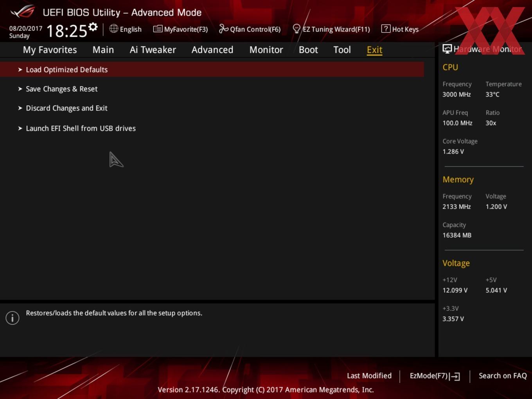
Task: Click the Hot Keys question mark icon
Action: pos(386,29)
